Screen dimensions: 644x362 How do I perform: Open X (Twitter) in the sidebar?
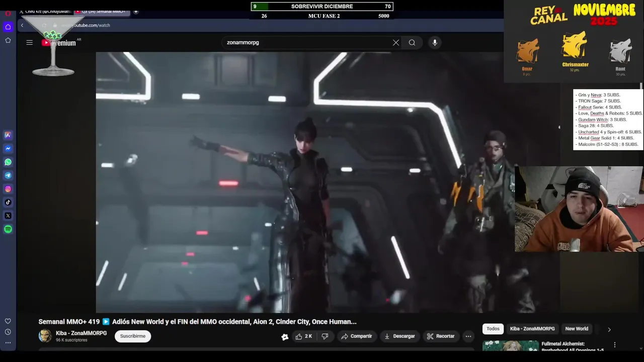point(8,216)
